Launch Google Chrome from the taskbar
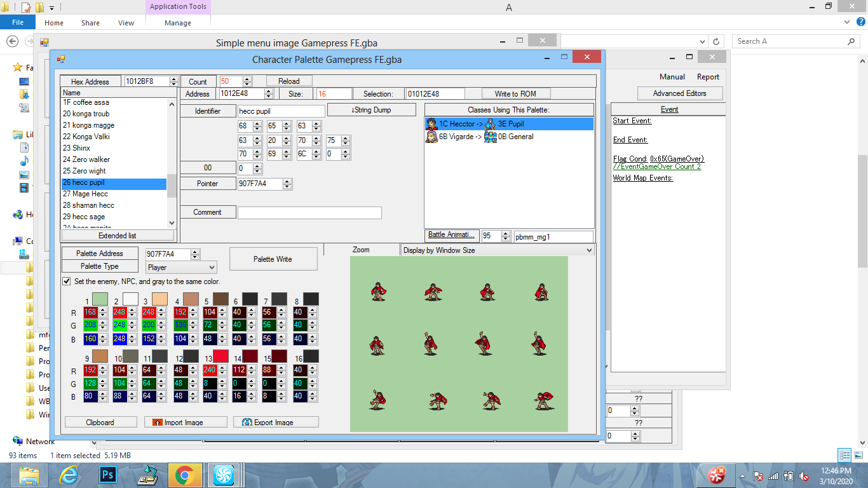This screenshot has height=488, width=868. click(185, 475)
